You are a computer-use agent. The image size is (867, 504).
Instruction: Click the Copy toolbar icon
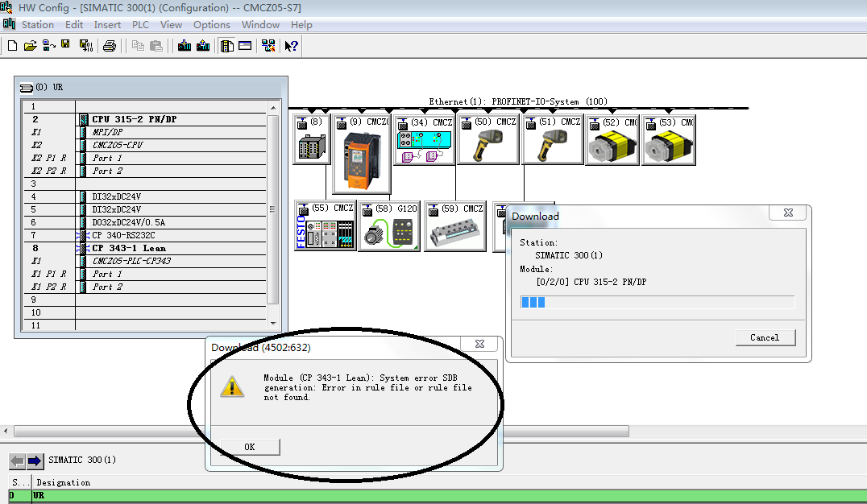138,46
